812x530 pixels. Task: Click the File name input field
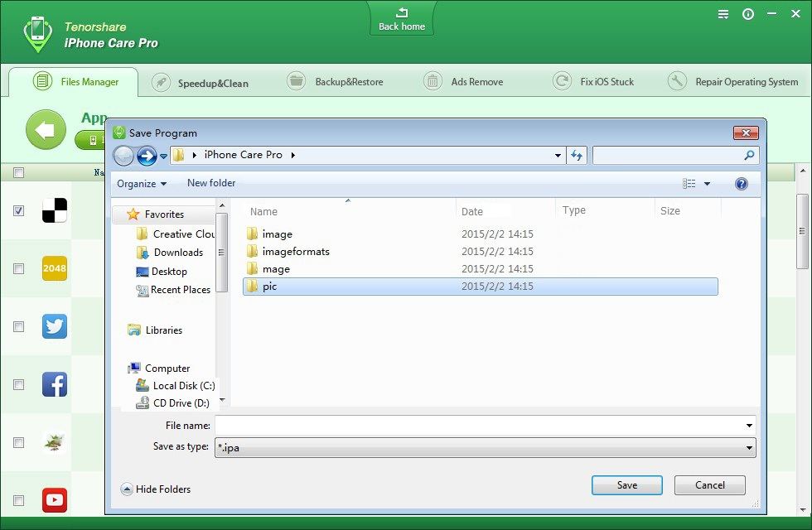479,426
